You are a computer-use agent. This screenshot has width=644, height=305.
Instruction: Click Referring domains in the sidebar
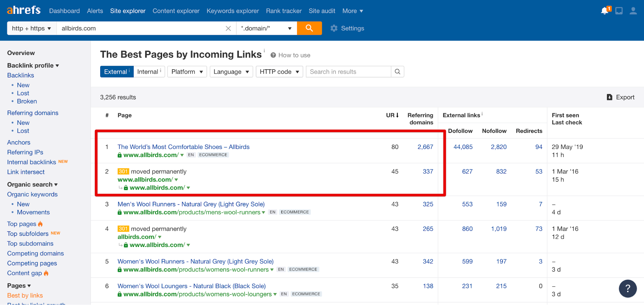point(33,113)
